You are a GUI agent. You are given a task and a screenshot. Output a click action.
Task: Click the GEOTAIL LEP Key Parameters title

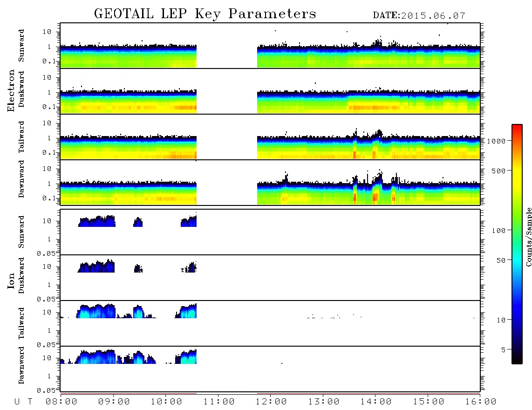(x=205, y=14)
